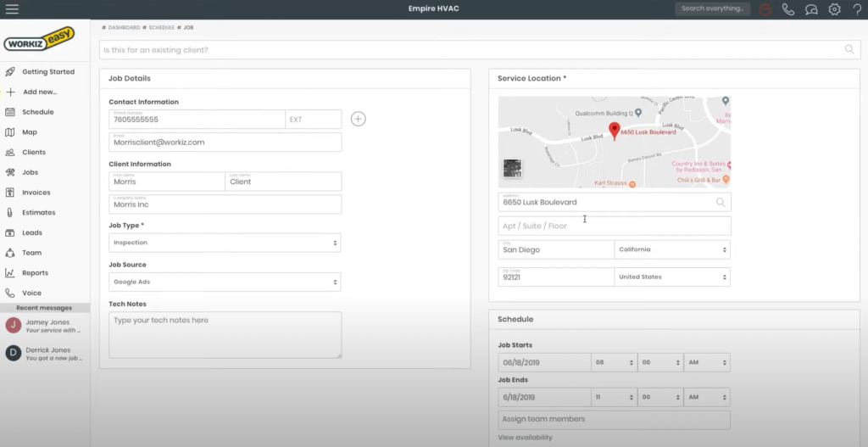Switch map to satellite view thumbnail

(512, 169)
